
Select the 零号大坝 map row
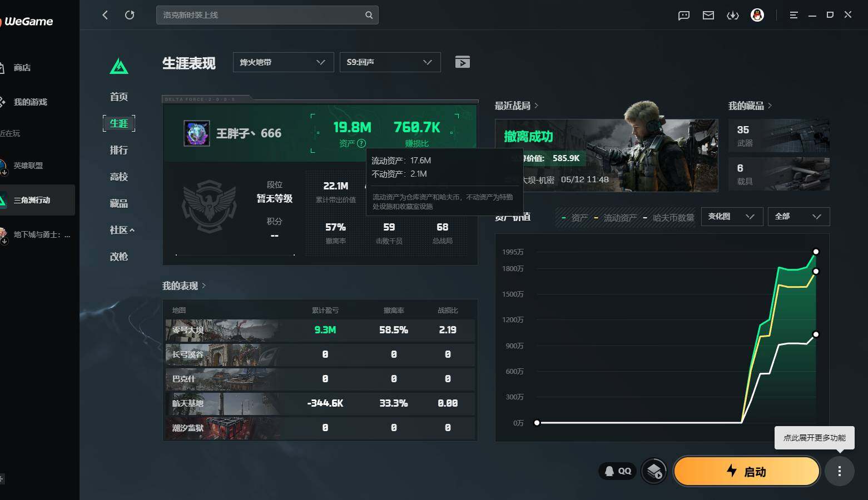point(320,330)
